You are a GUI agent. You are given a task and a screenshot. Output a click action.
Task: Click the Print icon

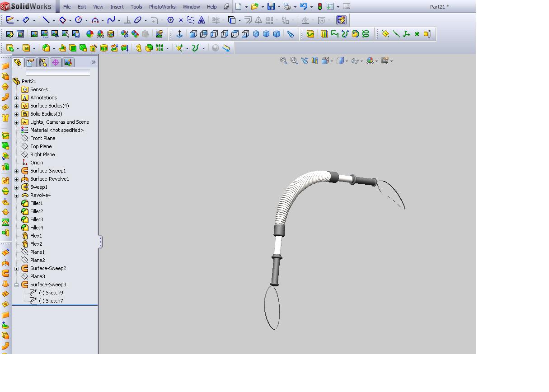(287, 6)
